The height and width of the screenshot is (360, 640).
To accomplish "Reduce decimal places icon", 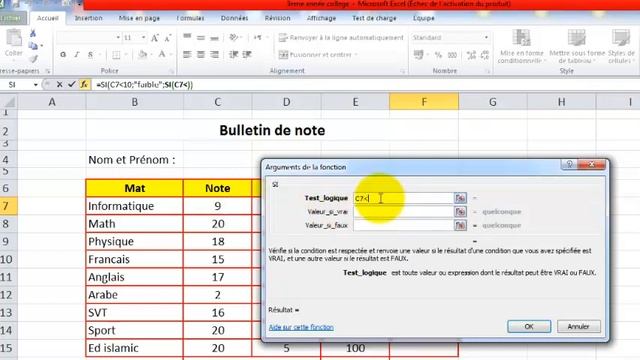I will pos(485,55).
